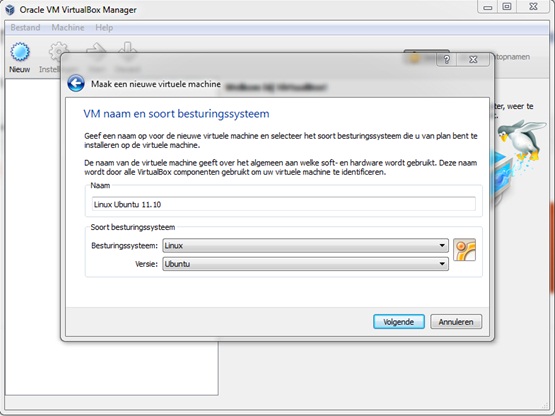Click the 'Soort besturingssysteem' group label

(x=133, y=227)
